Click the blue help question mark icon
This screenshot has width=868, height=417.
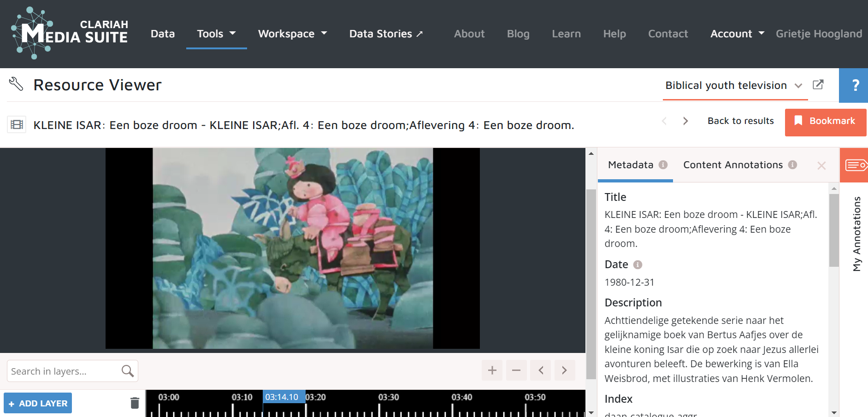point(855,85)
